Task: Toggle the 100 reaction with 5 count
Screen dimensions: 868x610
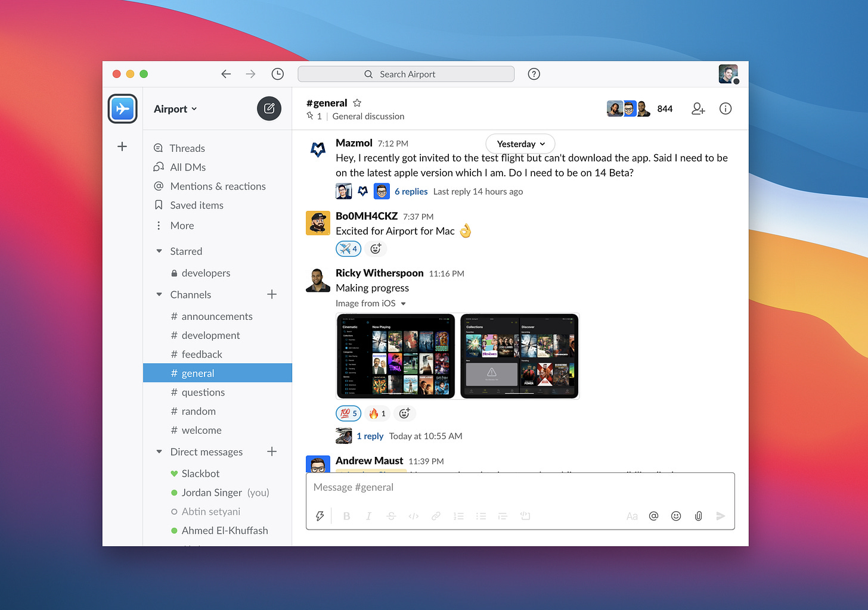Action: tap(348, 413)
